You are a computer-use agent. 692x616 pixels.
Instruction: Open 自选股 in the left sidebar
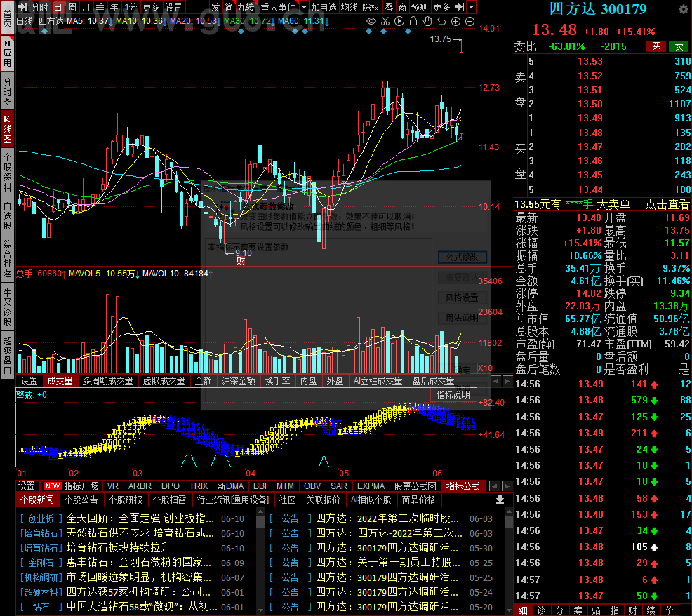click(x=7, y=216)
